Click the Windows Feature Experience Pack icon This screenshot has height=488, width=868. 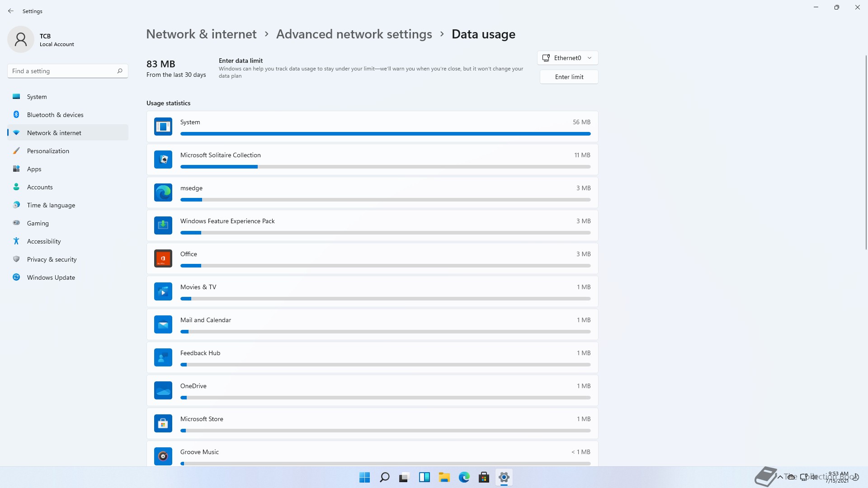163,225
